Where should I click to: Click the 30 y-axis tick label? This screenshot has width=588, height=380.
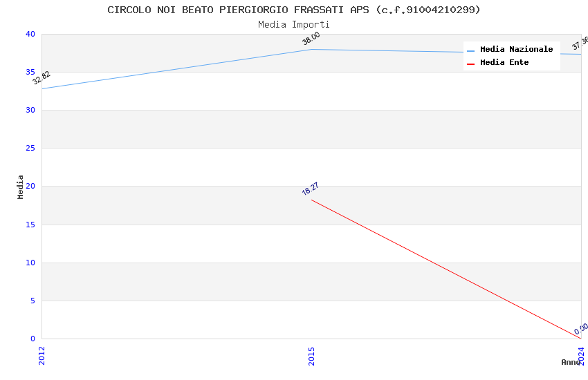point(30,110)
